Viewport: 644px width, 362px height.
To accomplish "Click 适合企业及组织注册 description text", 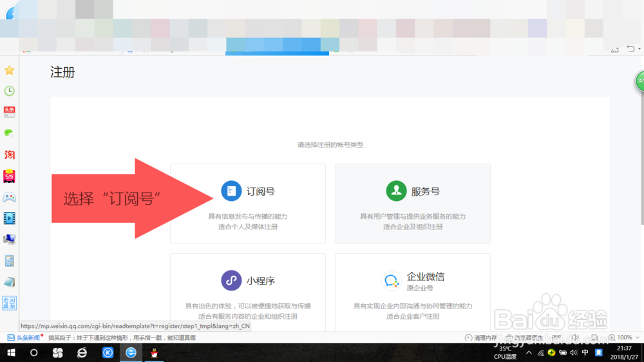I will [413, 227].
